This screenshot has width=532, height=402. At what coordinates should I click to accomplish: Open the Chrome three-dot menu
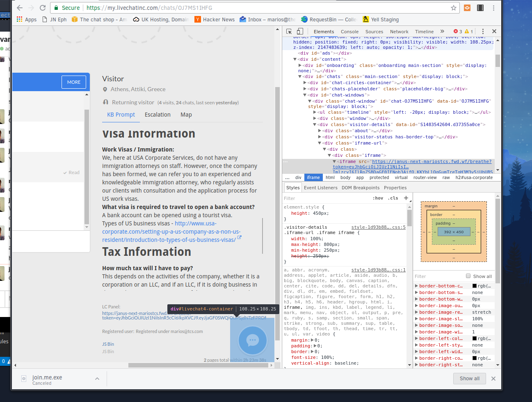[493, 8]
